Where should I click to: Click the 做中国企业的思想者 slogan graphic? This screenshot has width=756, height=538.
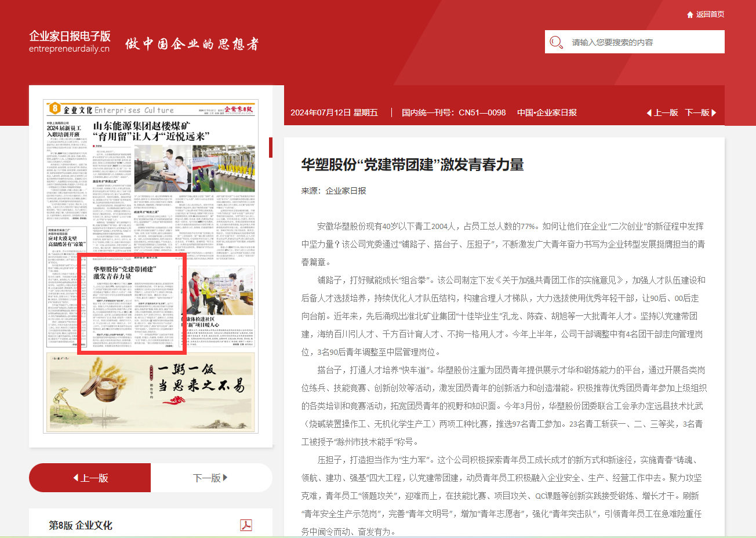click(x=192, y=44)
